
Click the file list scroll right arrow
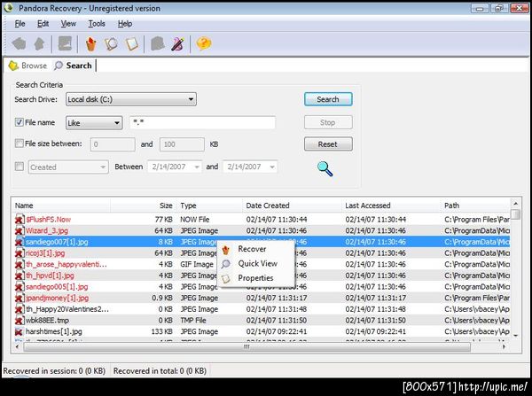click(x=505, y=347)
